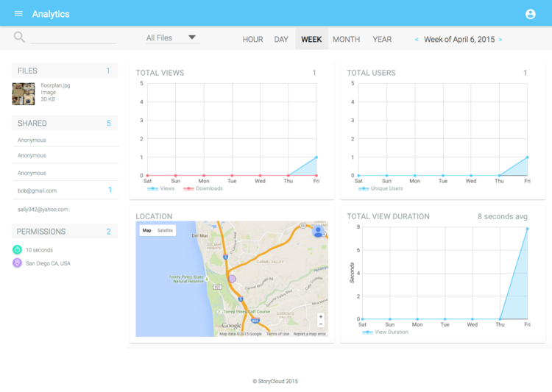552x392 pixels.
Task: Select the floorplan.jpg file name
Action: [55, 85]
